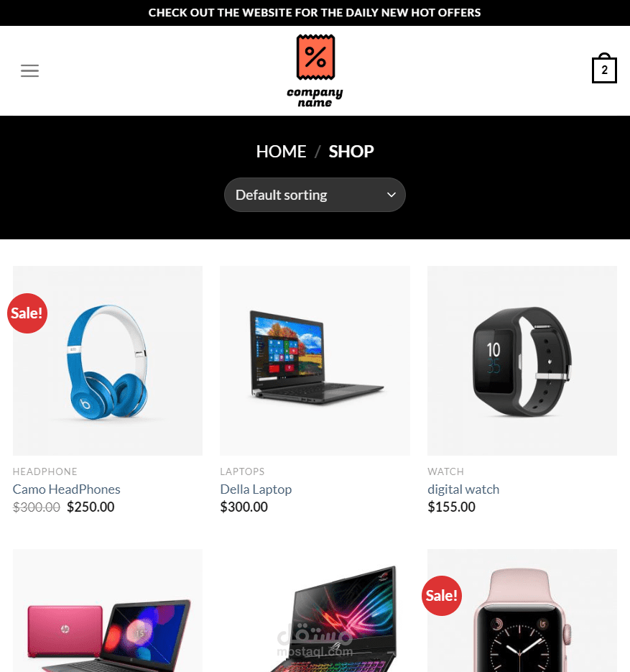This screenshot has width=630, height=672.
Task: Click the company name coupon logo
Action: (x=315, y=70)
